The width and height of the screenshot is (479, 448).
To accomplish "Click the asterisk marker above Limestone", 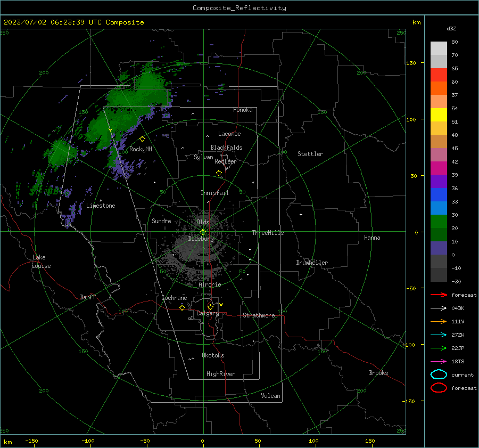I will [x=101, y=201].
